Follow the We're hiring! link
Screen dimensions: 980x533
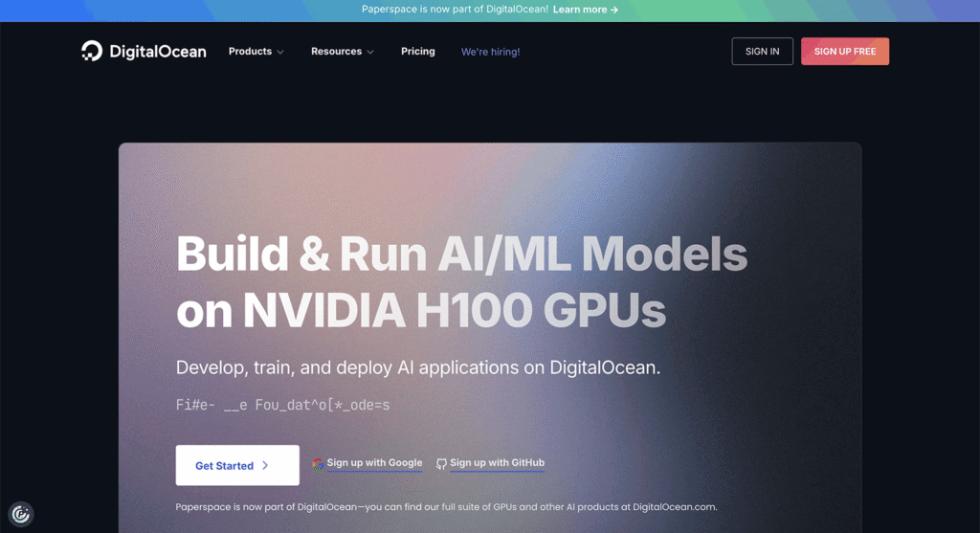pos(490,52)
